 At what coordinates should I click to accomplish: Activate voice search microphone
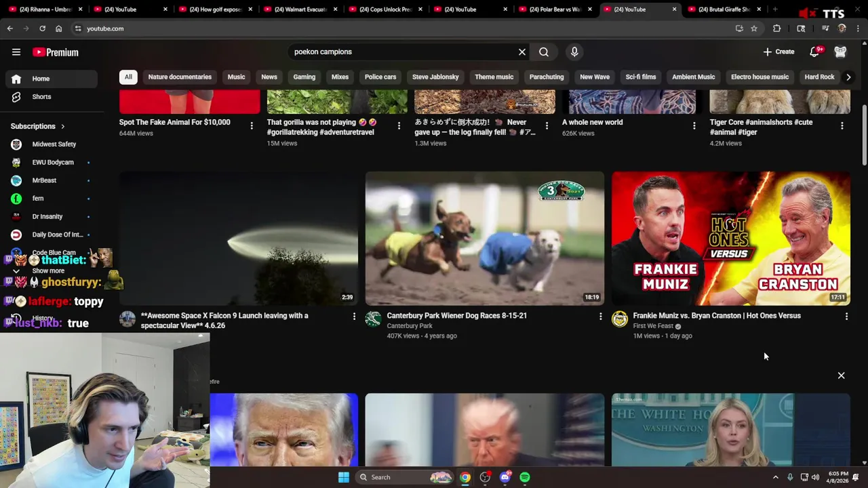click(574, 52)
